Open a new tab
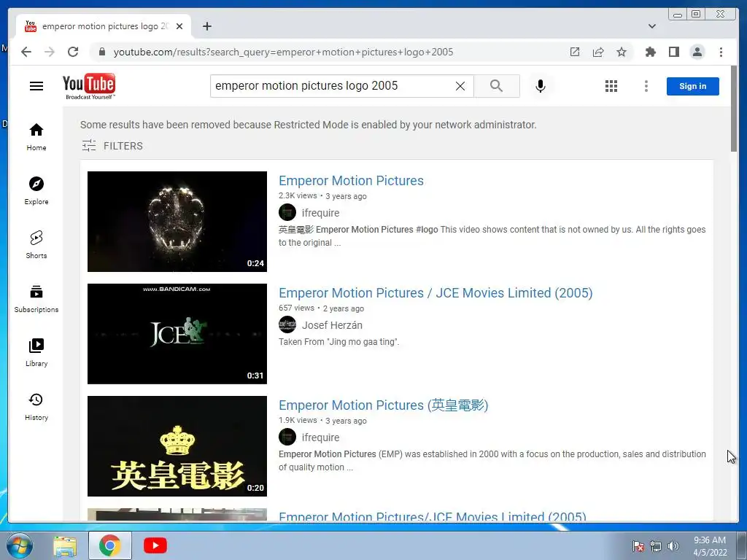The height and width of the screenshot is (560, 747). (x=206, y=26)
